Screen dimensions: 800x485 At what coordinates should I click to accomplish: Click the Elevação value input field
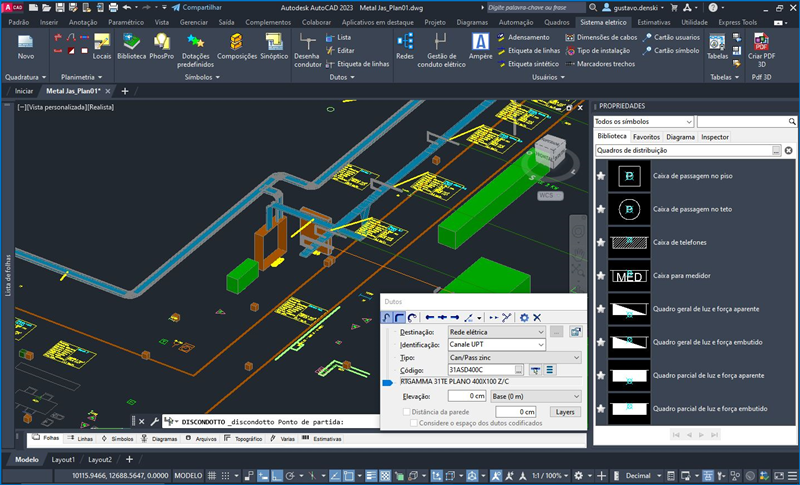click(x=466, y=396)
